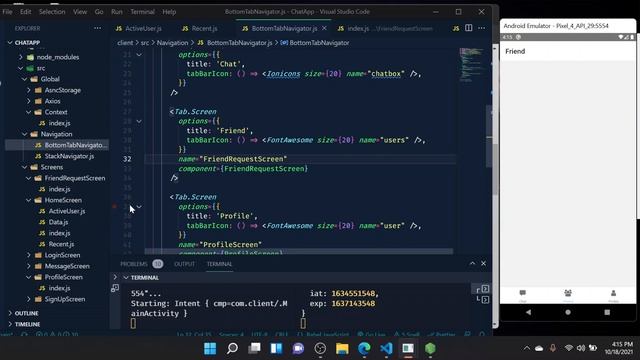
Task: Close the bottom panel
Action: [x=483, y=264]
